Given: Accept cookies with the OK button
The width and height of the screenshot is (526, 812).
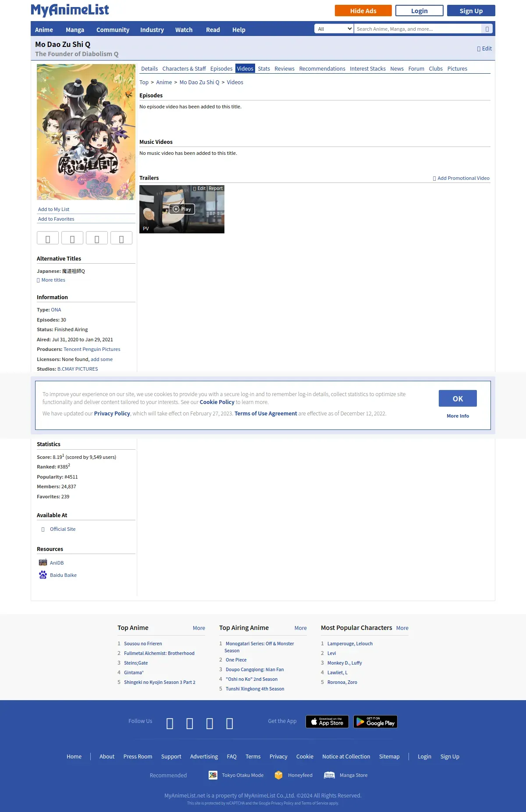Looking at the screenshot, I should point(458,398).
